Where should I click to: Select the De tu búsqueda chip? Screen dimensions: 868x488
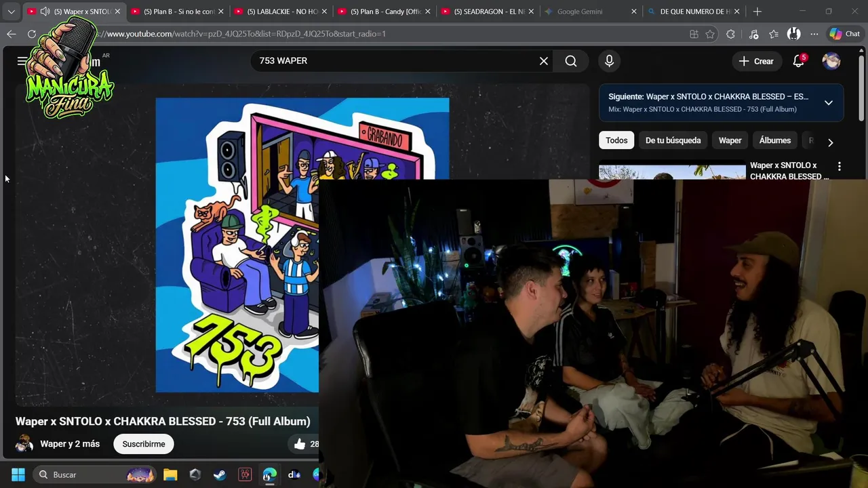[x=673, y=140]
